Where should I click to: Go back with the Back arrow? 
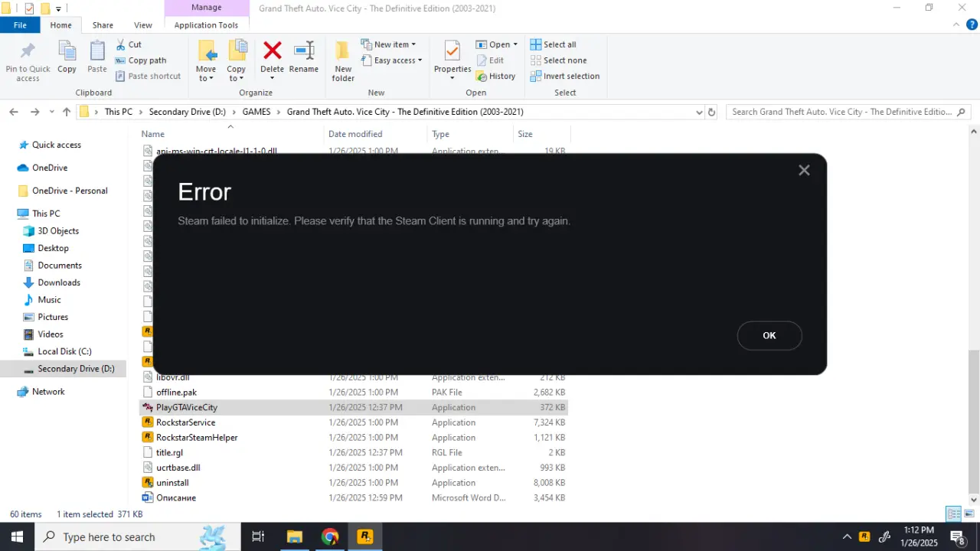pos(14,112)
